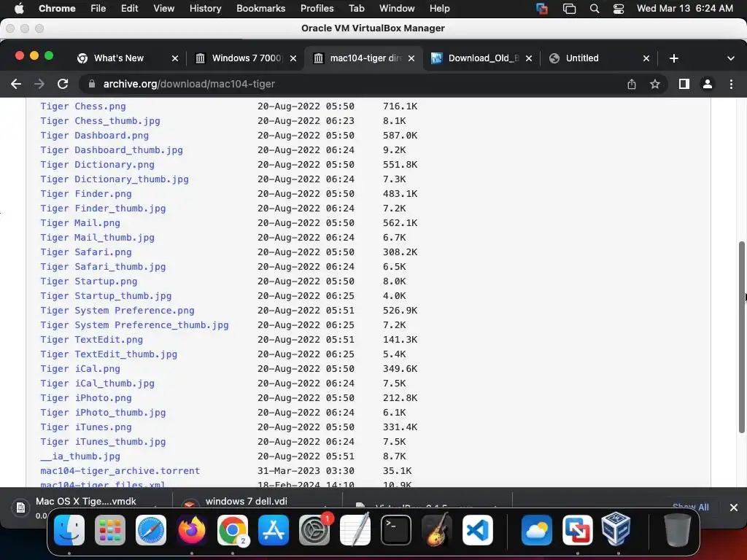This screenshot has width=747, height=560.
Task: Open Tiger Finder_thumb.jpg link
Action: coord(103,209)
